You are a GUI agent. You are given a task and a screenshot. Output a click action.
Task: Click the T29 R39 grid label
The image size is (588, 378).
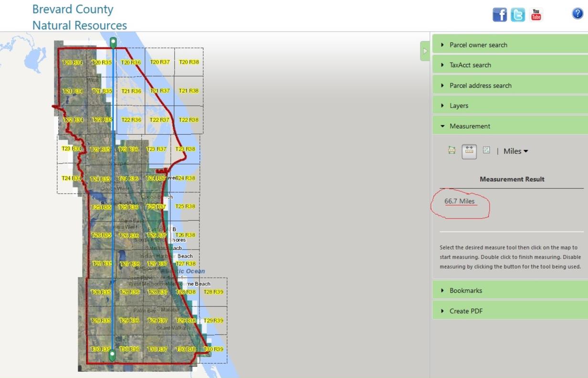(x=213, y=321)
